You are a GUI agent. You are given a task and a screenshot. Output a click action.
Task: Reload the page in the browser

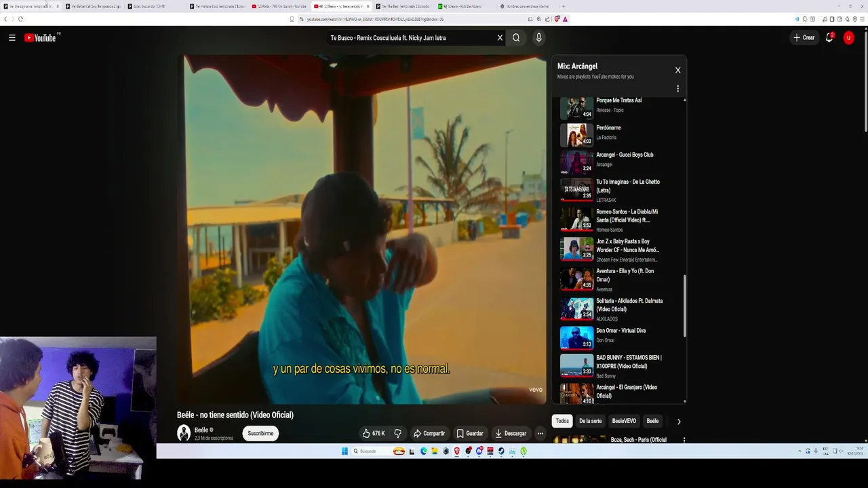pos(20,19)
